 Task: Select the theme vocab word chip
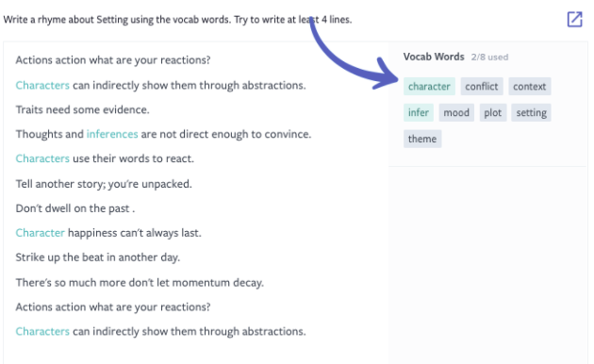point(422,139)
